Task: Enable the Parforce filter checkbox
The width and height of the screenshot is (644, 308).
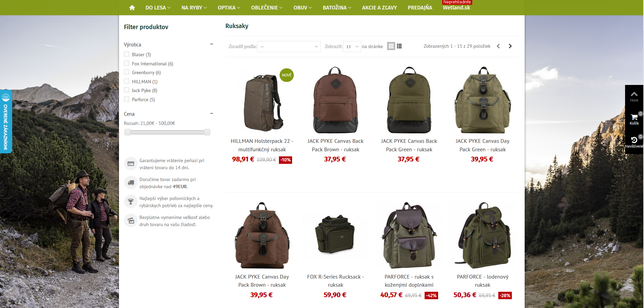Action: (x=127, y=99)
